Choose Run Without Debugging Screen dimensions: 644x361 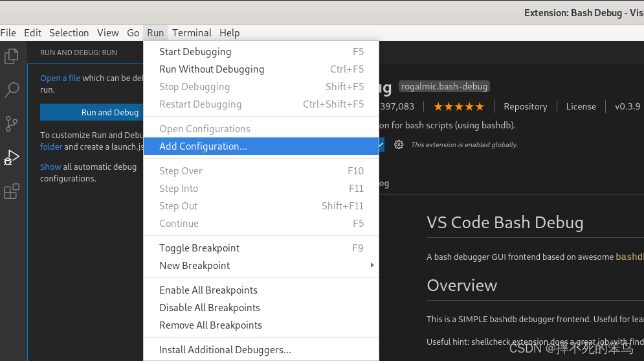pos(261,69)
